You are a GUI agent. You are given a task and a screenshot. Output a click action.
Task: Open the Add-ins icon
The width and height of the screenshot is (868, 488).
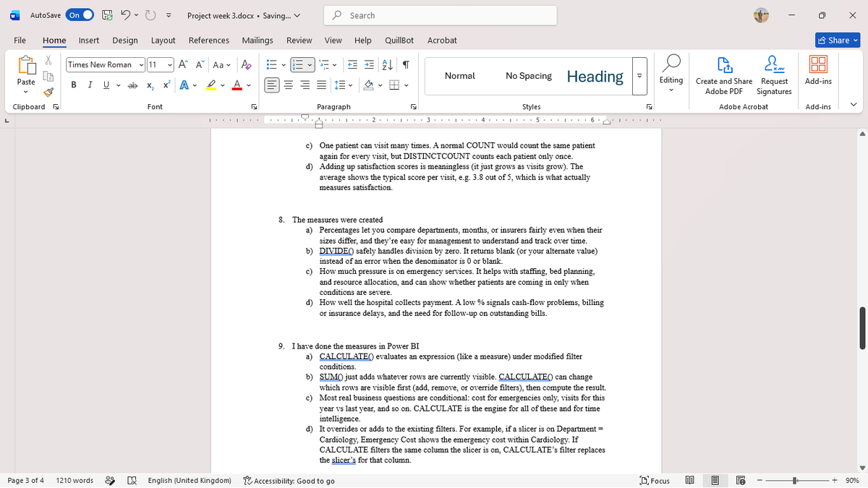(818, 71)
